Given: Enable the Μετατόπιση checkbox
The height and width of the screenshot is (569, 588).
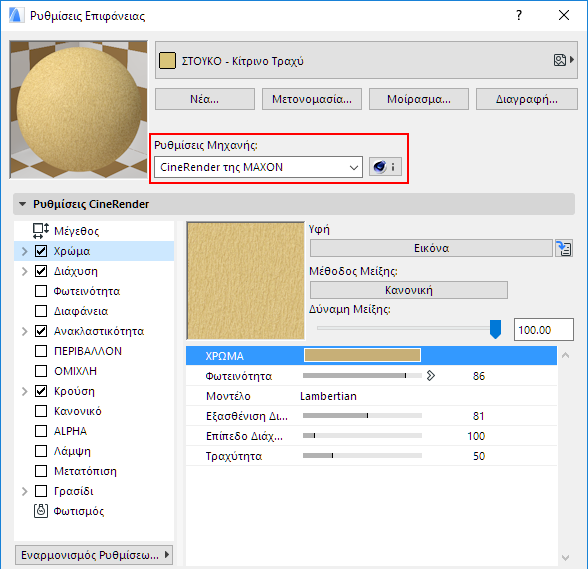Looking at the screenshot, I should pos(41,471).
